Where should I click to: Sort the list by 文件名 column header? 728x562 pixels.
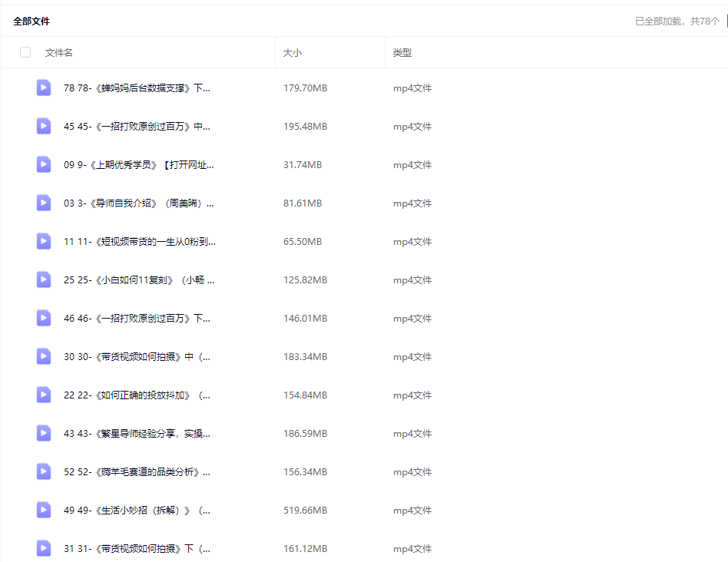click(x=59, y=53)
